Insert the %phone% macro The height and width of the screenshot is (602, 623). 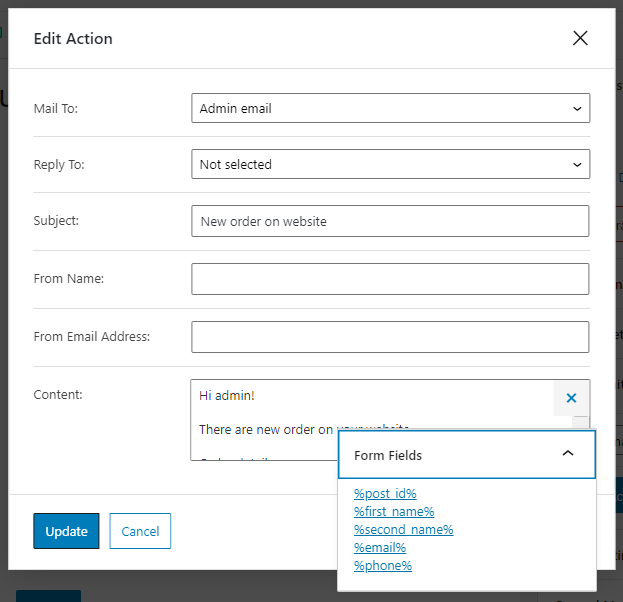383,565
